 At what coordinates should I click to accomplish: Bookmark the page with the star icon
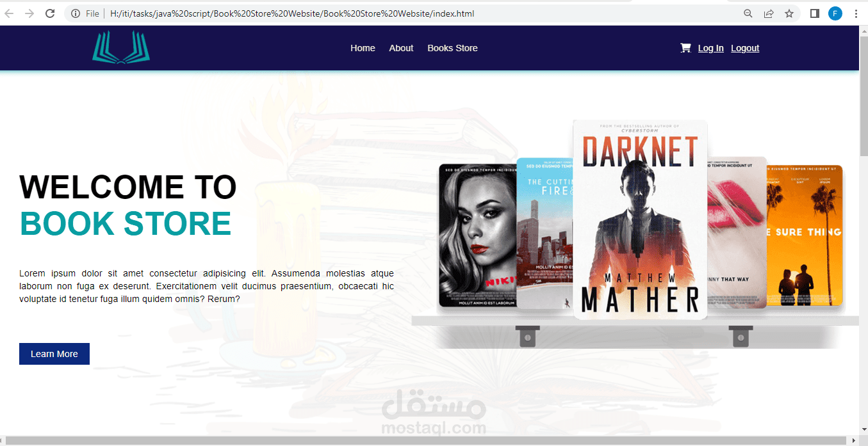[789, 13]
